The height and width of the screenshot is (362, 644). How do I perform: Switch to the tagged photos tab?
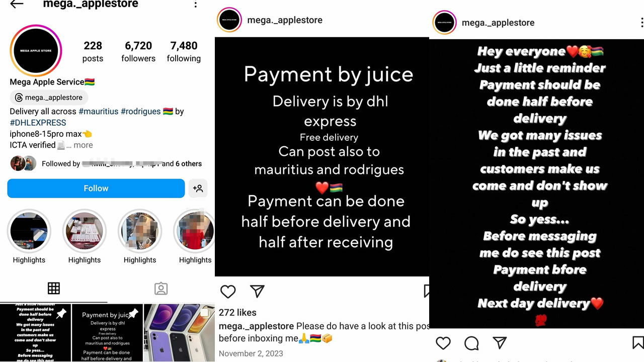(161, 288)
